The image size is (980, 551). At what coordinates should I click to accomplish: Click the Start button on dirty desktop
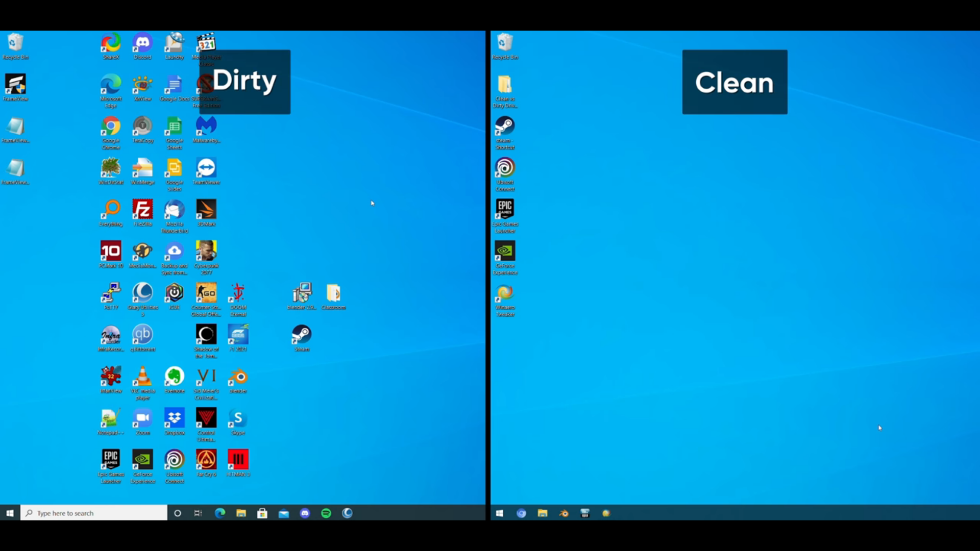[x=10, y=513]
